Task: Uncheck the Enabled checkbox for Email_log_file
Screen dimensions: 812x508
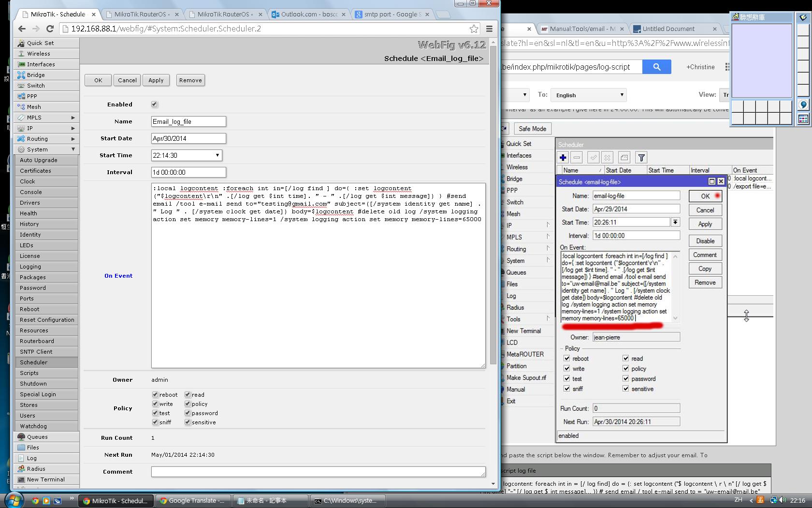Action: pos(154,104)
